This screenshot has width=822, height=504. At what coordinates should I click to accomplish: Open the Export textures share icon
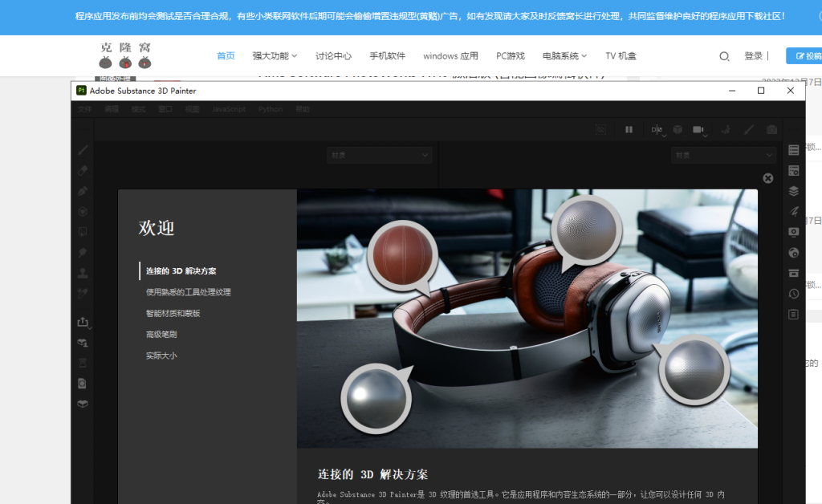[x=83, y=322]
